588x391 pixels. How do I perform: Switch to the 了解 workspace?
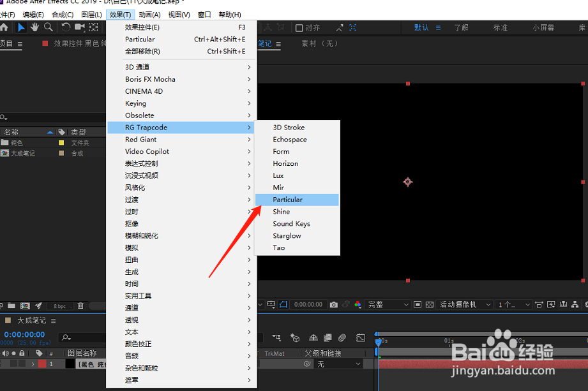(x=461, y=27)
